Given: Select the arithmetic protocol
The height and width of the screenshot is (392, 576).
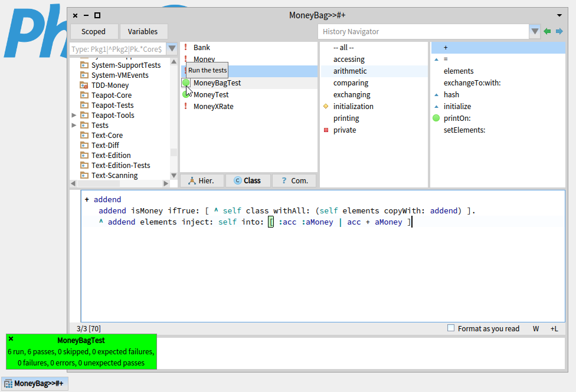Looking at the screenshot, I should pos(350,71).
